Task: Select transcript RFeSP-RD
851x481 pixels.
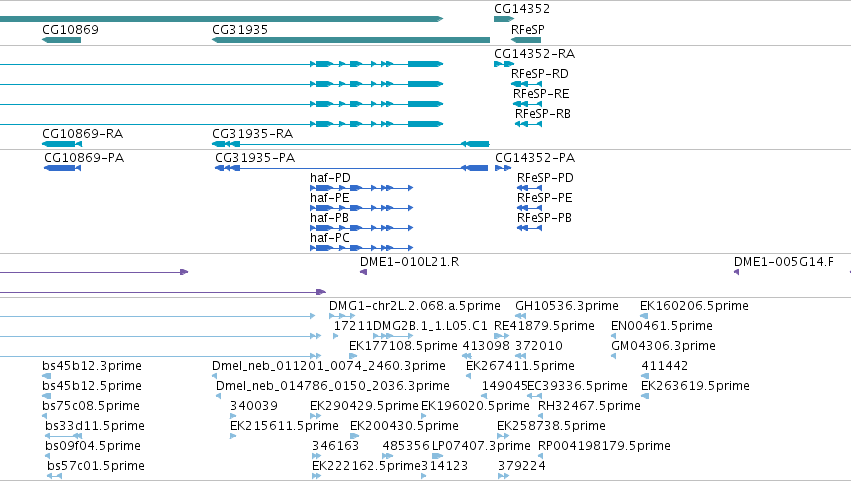Action: tap(540, 74)
